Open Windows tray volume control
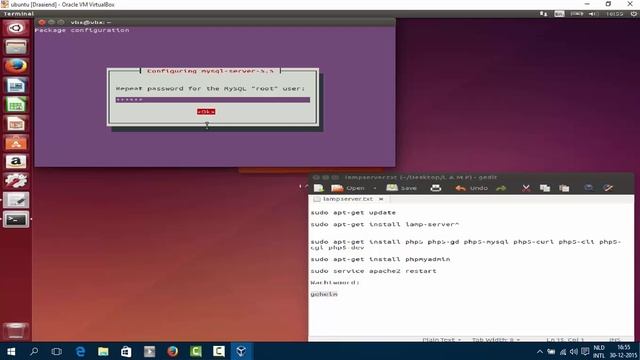Image resolution: width=640 pixels, height=360 pixels. (x=573, y=352)
